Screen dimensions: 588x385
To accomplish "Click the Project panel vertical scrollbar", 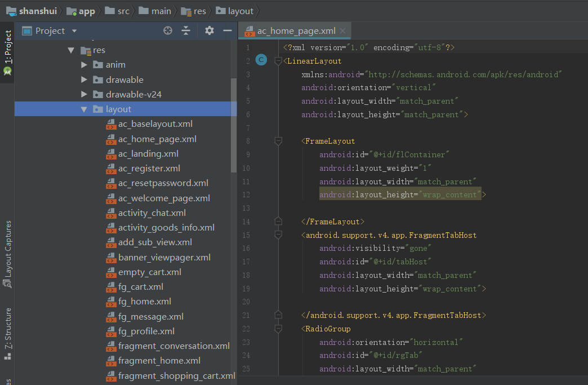I will pyautogui.click(x=234, y=124).
